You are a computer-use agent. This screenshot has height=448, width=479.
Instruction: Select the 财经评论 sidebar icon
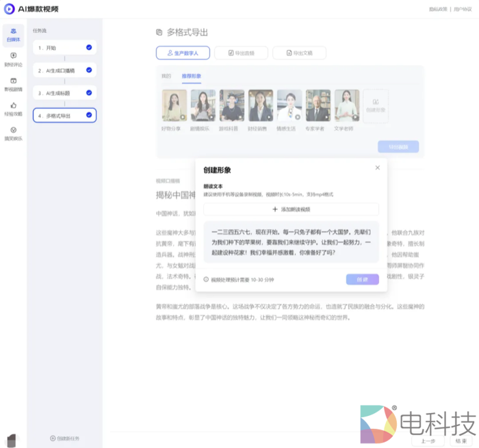pyautogui.click(x=13, y=59)
